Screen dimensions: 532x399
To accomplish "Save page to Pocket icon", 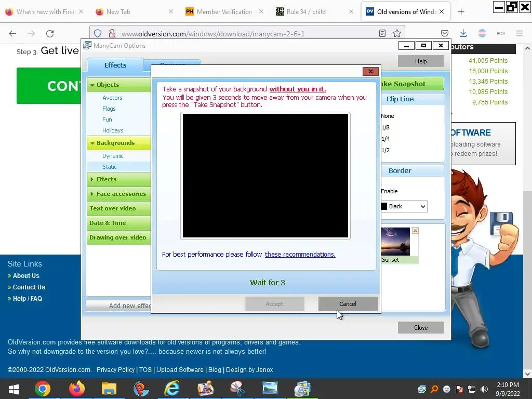I will pos(445,33).
